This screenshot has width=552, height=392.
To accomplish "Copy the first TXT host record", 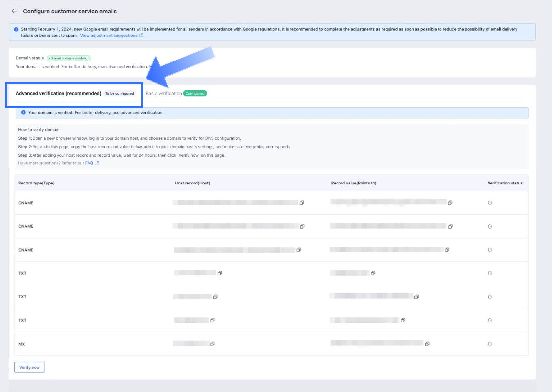I will point(220,273).
